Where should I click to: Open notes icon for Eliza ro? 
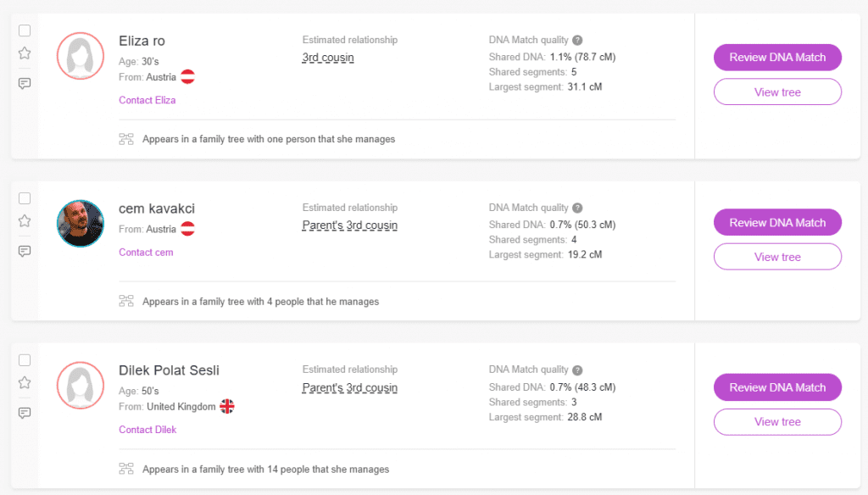pos(25,83)
